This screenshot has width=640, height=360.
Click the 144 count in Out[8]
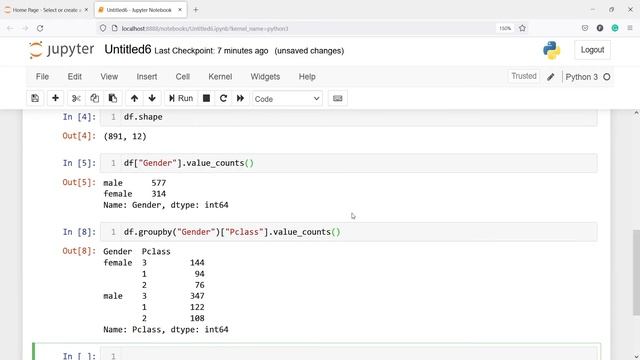pyautogui.click(x=197, y=262)
